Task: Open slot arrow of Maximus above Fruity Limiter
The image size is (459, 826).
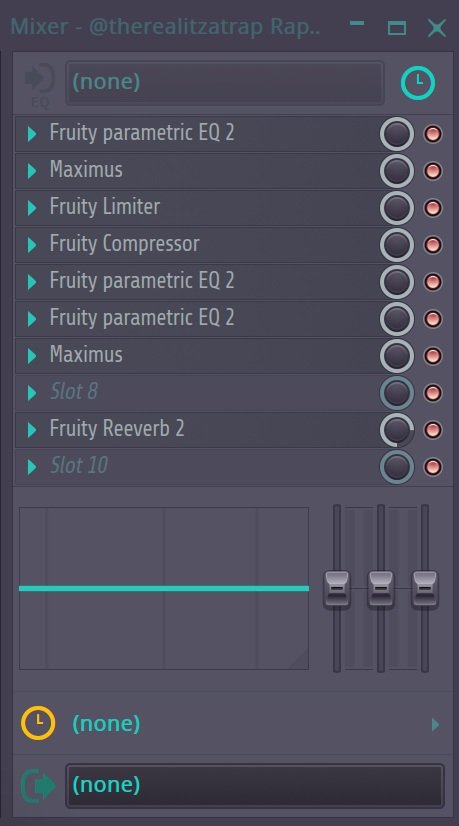Action: pyautogui.click(x=32, y=171)
